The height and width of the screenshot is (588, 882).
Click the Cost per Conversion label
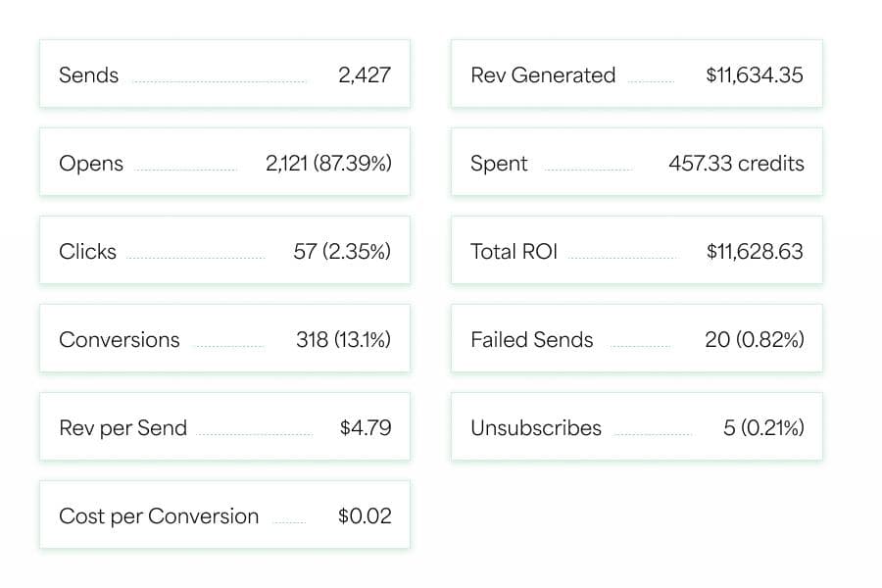[159, 516]
